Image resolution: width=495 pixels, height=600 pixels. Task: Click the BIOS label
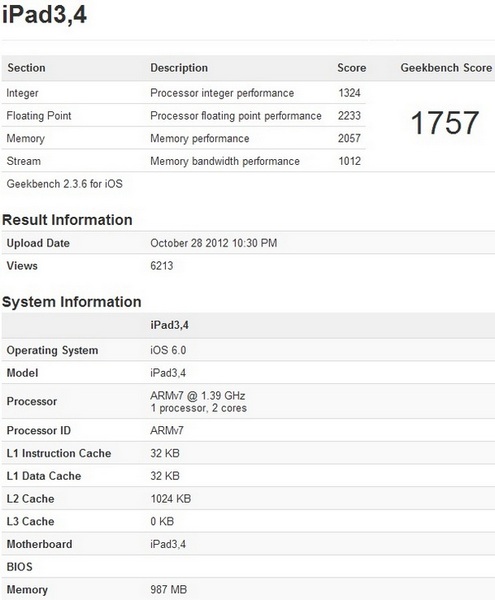click(20, 567)
